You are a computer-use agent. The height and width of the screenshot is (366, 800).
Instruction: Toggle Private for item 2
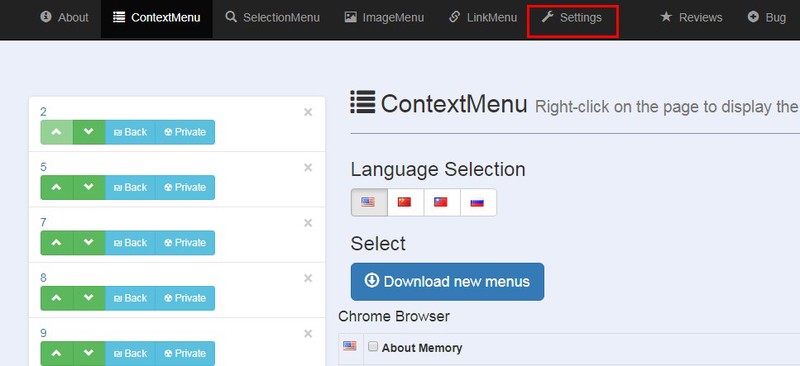pyautogui.click(x=185, y=132)
